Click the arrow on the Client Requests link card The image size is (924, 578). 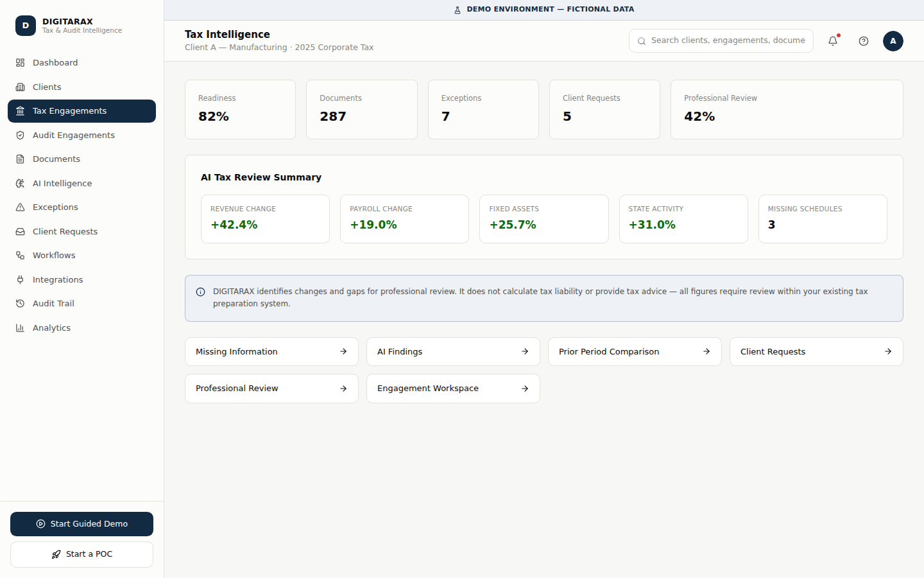pos(888,351)
